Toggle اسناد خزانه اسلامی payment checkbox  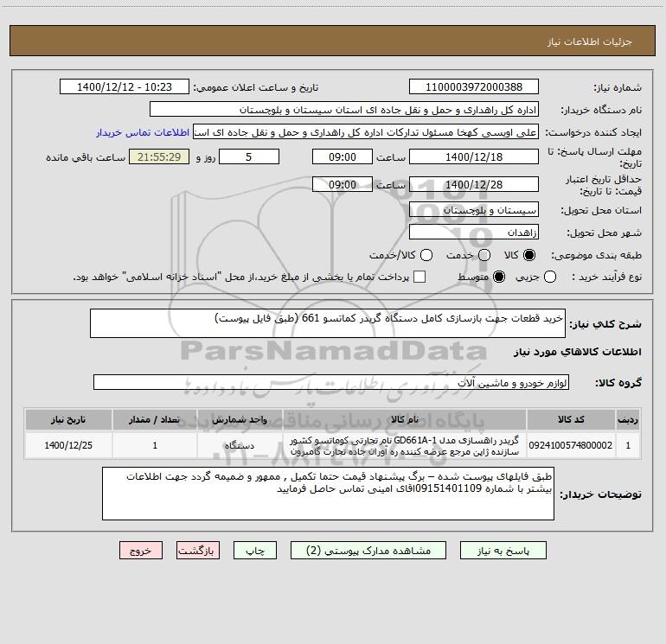419,277
